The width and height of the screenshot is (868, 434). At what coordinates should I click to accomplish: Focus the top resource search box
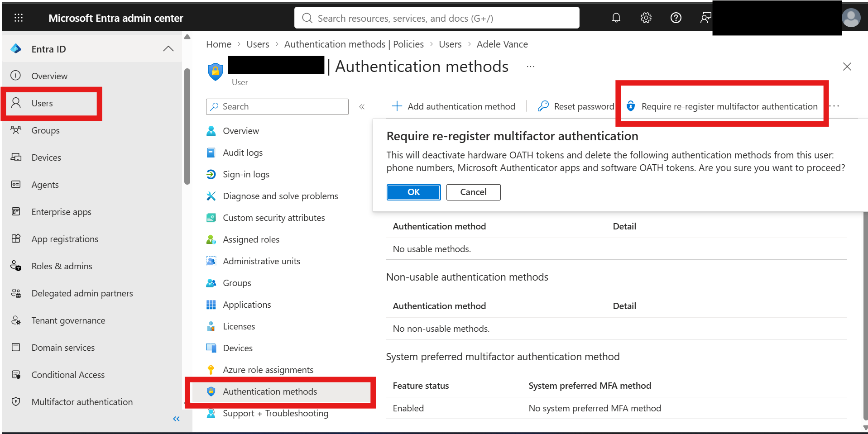(437, 18)
